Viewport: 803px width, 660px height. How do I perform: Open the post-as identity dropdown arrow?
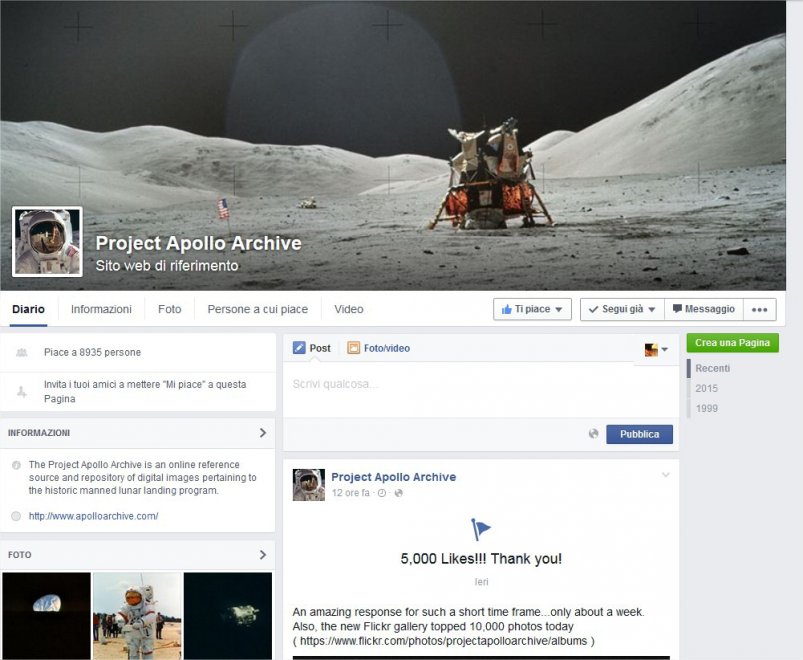click(665, 349)
